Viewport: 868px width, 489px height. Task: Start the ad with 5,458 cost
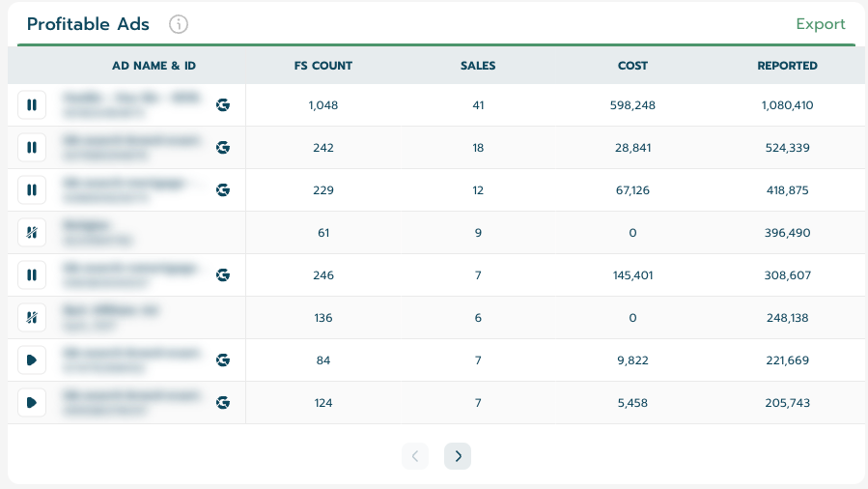[x=32, y=403]
